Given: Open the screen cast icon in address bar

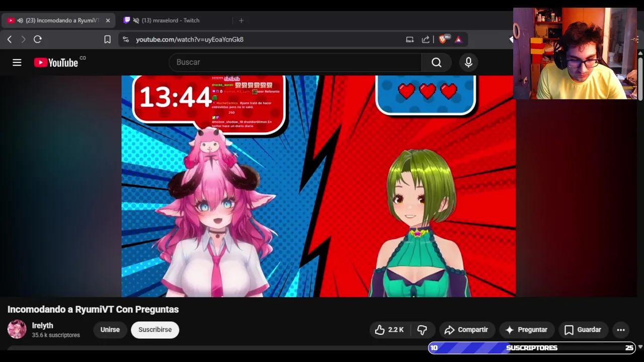Looking at the screenshot, I should (410, 39).
